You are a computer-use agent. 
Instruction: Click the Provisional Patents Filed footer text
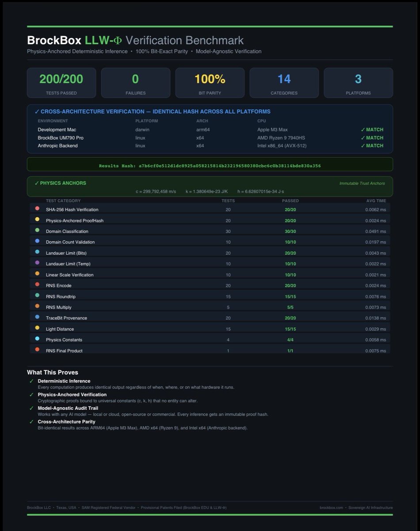click(x=183, y=508)
